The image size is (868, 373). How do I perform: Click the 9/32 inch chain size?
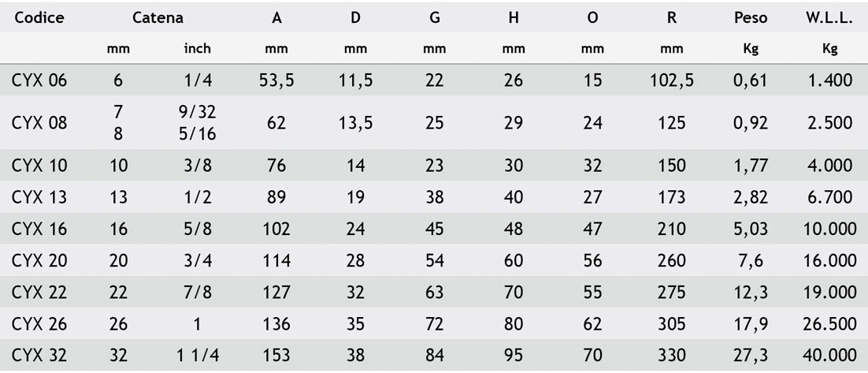pyautogui.click(x=197, y=112)
